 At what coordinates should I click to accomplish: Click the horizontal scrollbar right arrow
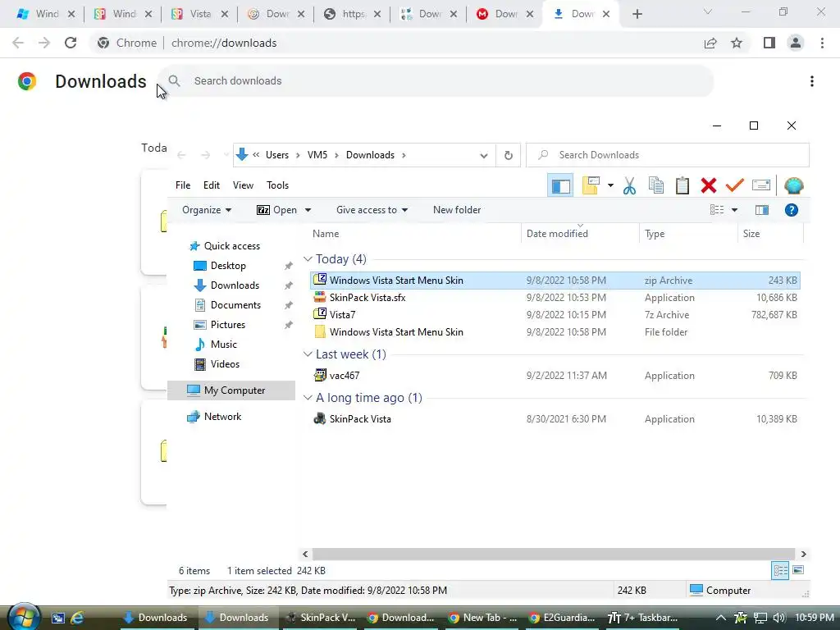tap(803, 554)
